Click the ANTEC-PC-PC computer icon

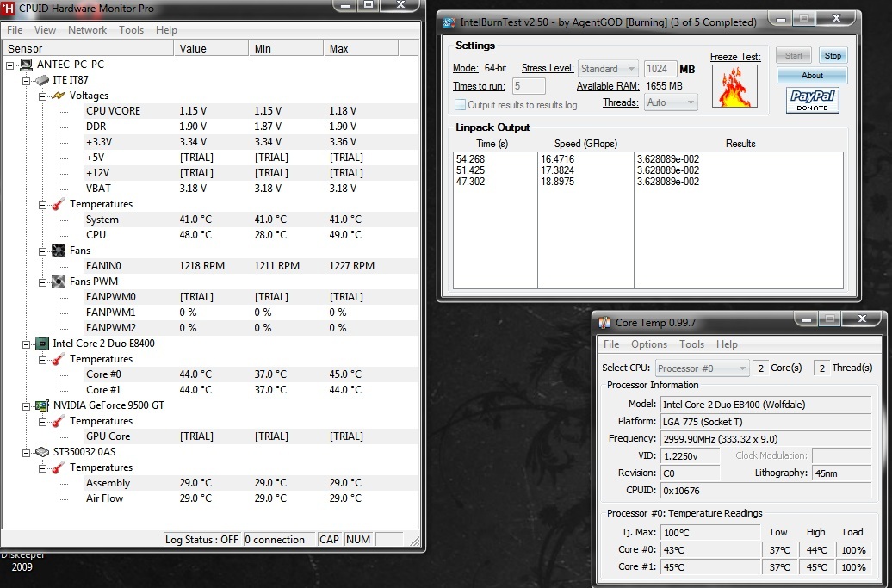[x=26, y=65]
